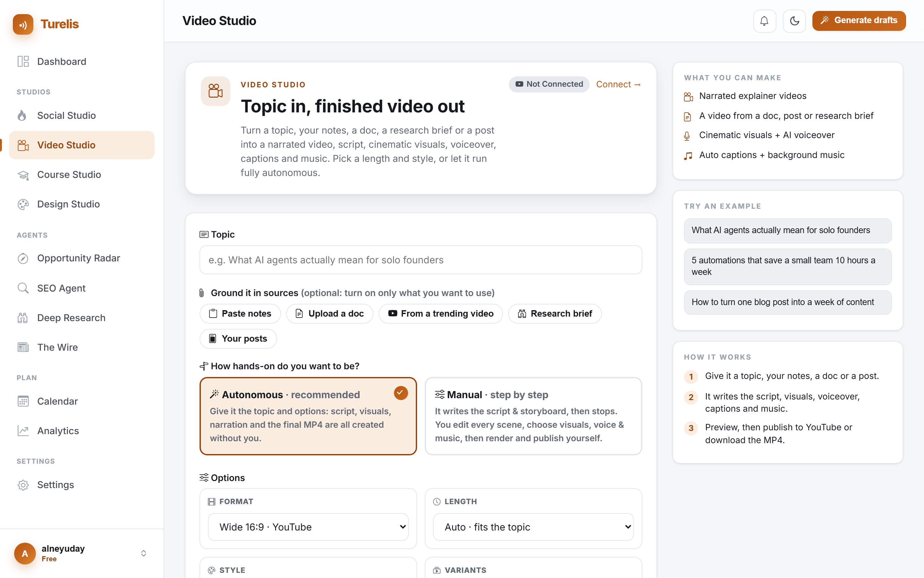Click the SEO Agent magnifier icon
This screenshot has width=924, height=578.
tap(23, 288)
